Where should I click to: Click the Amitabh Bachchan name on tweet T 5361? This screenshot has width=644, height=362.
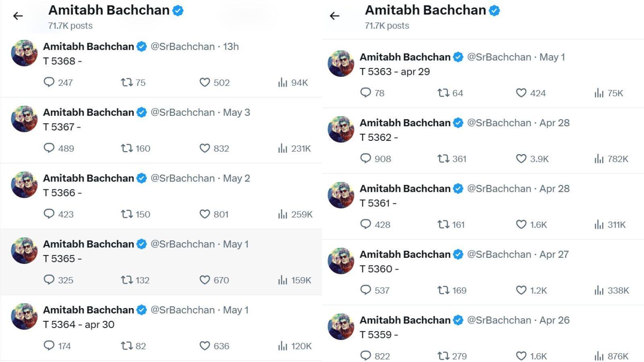[x=405, y=188]
